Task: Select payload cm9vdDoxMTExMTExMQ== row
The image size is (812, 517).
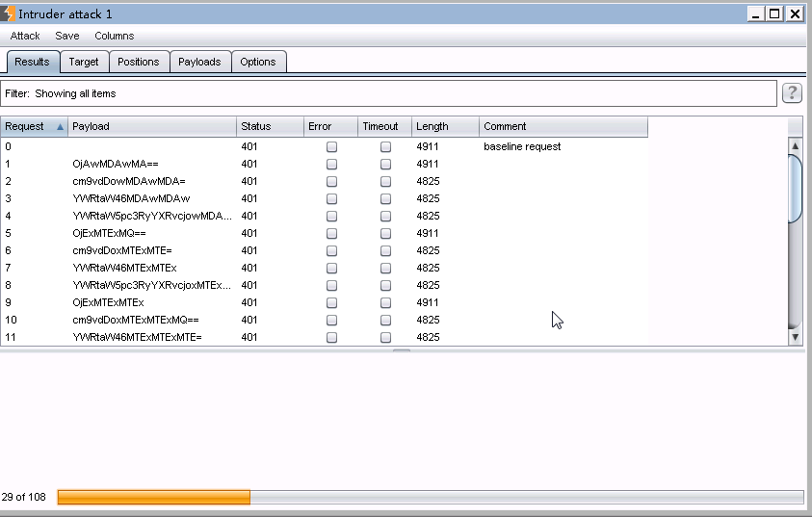Action: (325, 320)
